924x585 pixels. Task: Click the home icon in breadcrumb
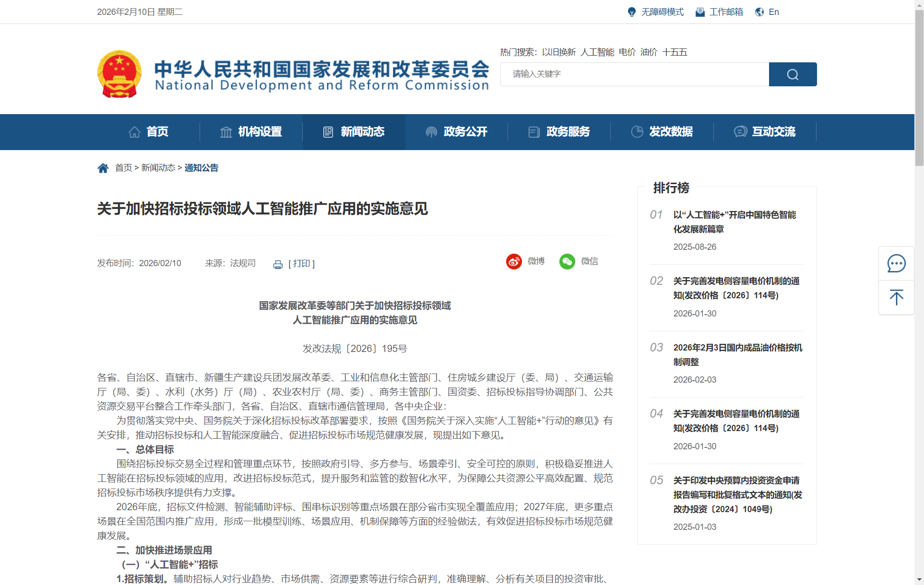point(103,168)
